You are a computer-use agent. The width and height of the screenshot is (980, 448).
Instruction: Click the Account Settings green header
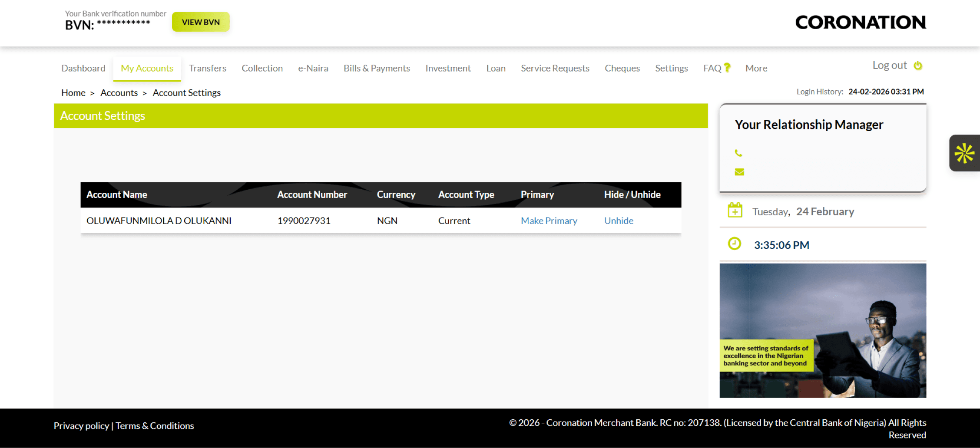pyautogui.click(x=381, y=115)
